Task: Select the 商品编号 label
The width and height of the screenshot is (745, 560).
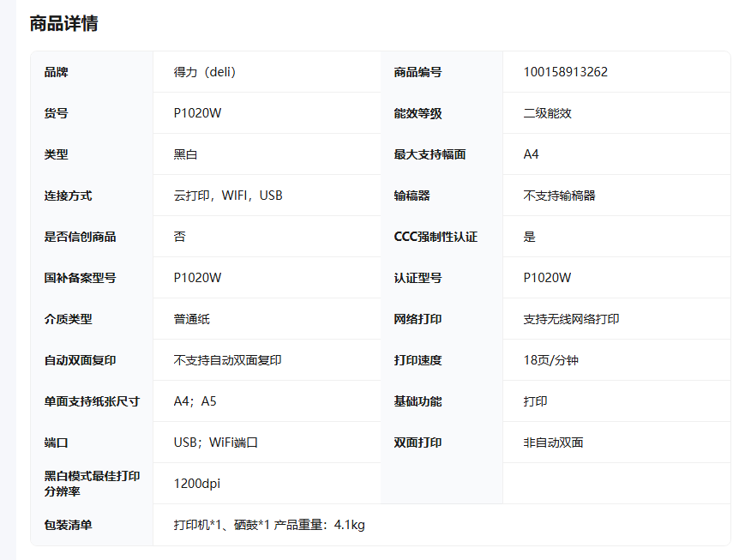Action: pyautogui.click(x=418, y=72)
